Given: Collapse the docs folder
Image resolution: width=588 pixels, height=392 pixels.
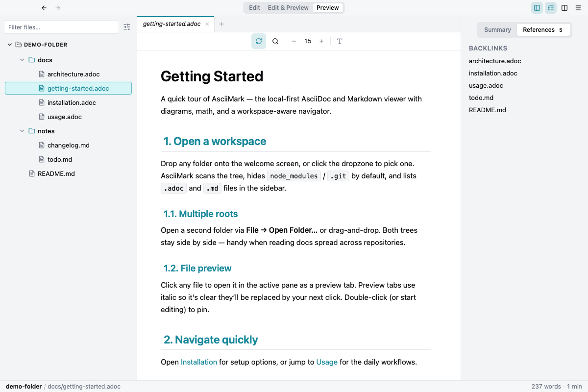Looking at the screenshot, I should [22, 60].
